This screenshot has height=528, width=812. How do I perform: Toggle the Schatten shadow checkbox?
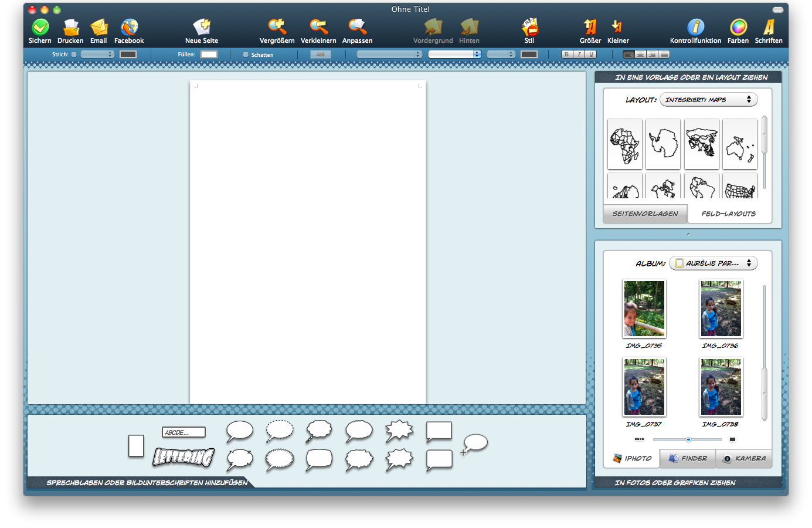point(246,55)
